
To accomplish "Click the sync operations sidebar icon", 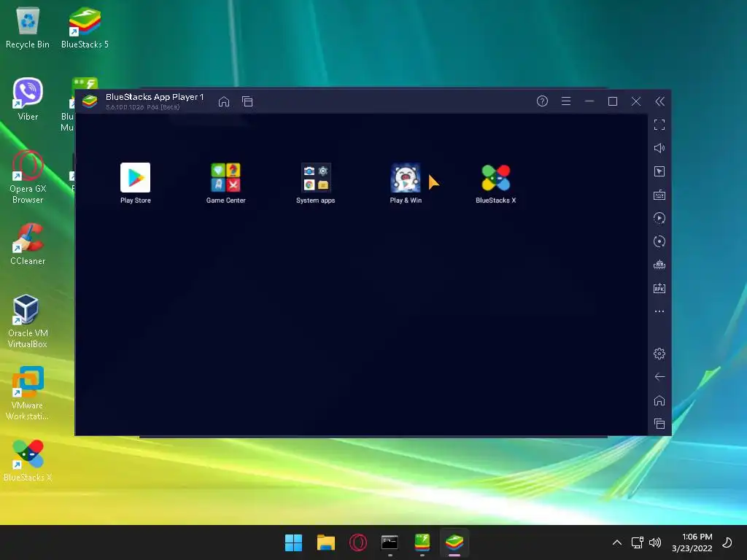I will point(659,241).
